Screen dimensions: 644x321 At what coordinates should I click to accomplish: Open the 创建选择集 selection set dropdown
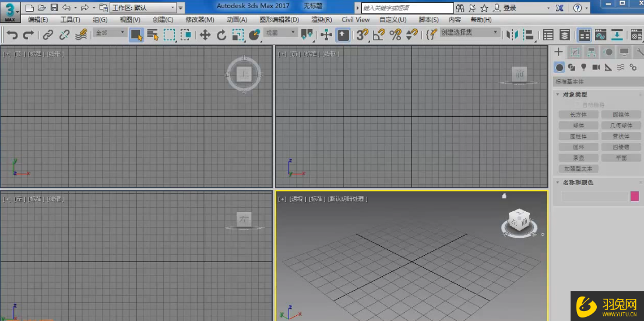[x=470, y=33]
